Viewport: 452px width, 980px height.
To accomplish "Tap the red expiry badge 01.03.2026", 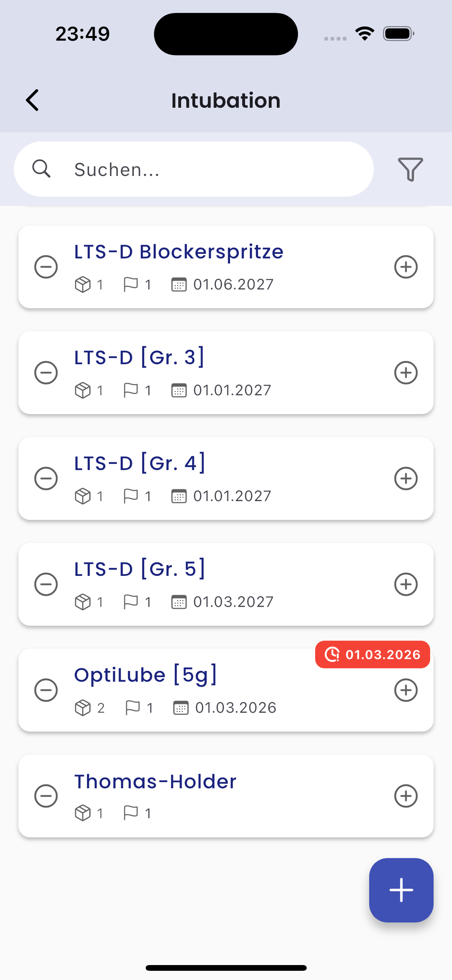I will [x=372, y=654].
